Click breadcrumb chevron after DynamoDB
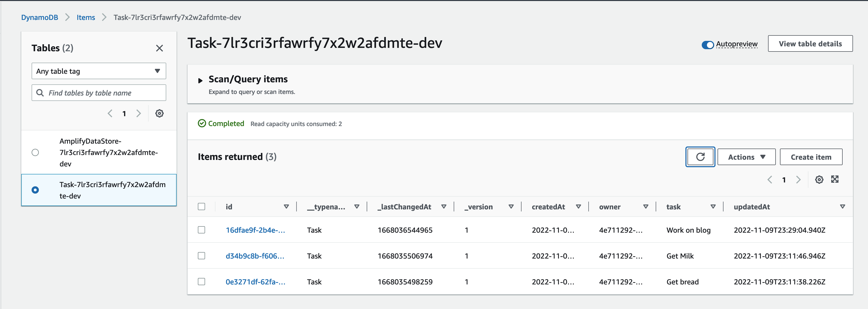 click(x=67, y=17)
